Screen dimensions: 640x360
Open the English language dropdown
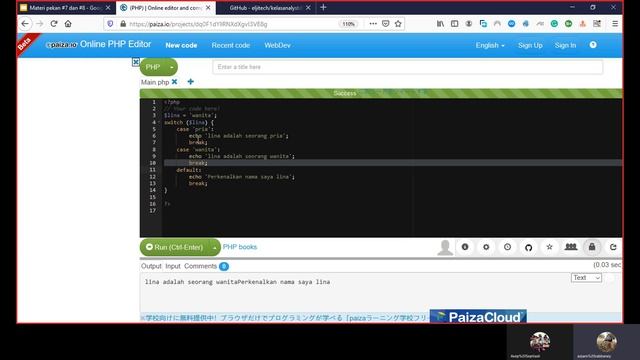coord(490,45)
